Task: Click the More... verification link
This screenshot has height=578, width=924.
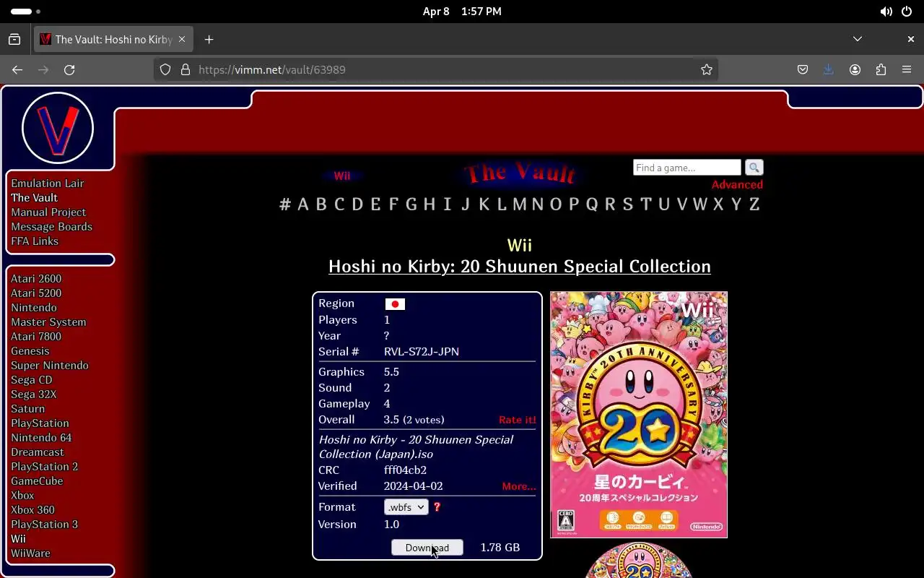Action: pos(519,486)
